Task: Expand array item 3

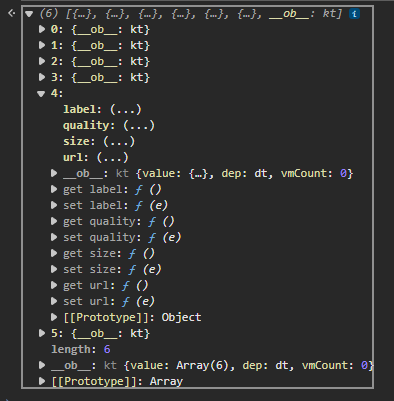Action: 42,77
